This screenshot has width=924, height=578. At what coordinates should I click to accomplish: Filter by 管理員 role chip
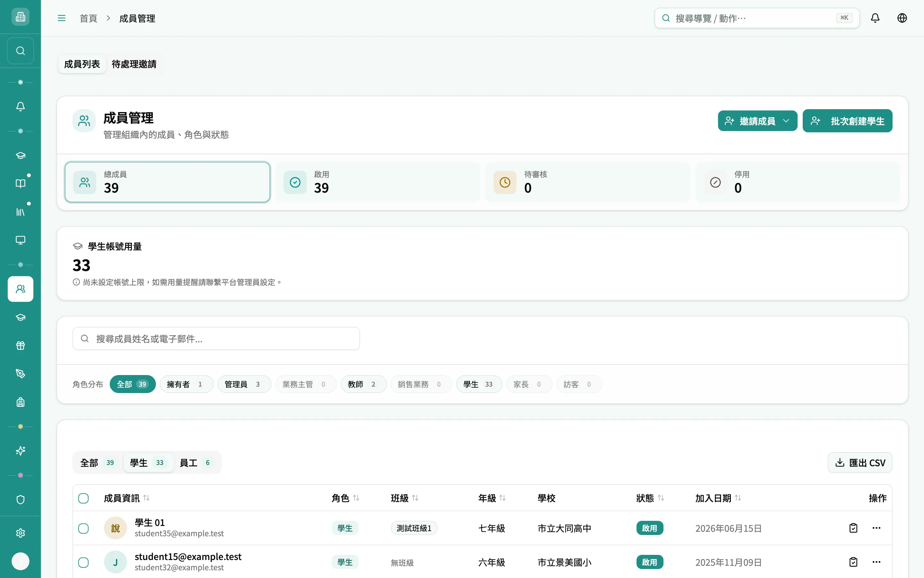click(244, 384)
